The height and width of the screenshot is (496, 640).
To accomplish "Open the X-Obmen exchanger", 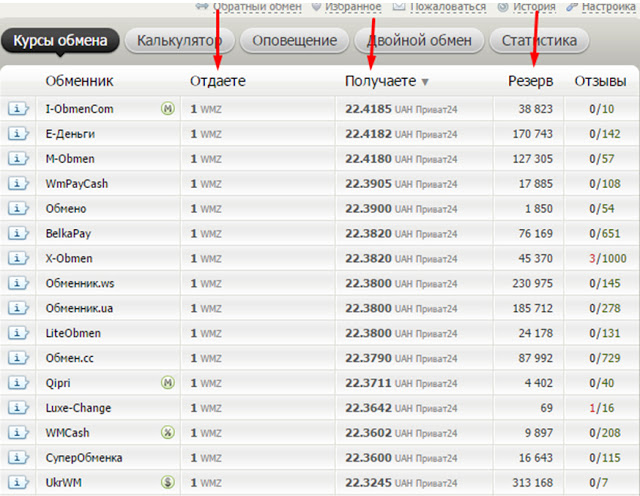I will point(69,258).
